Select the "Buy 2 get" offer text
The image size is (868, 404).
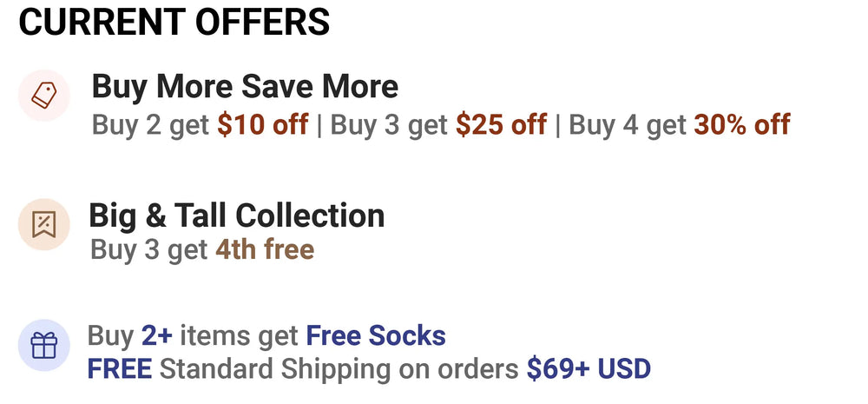[151, 125]
